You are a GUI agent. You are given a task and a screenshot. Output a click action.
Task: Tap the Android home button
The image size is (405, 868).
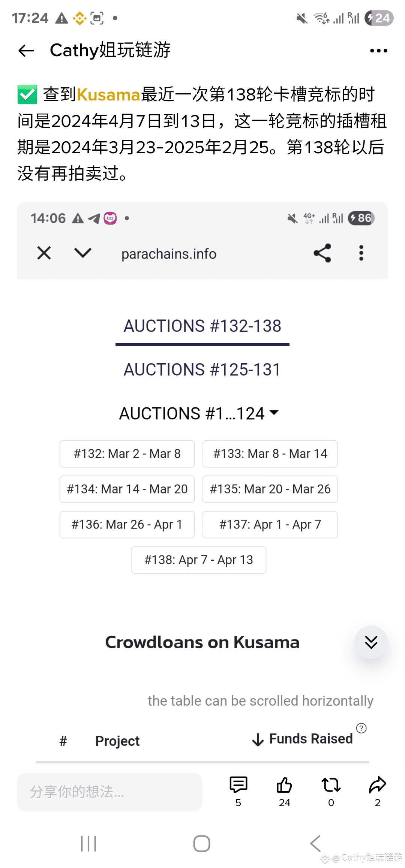pos(202,843)
